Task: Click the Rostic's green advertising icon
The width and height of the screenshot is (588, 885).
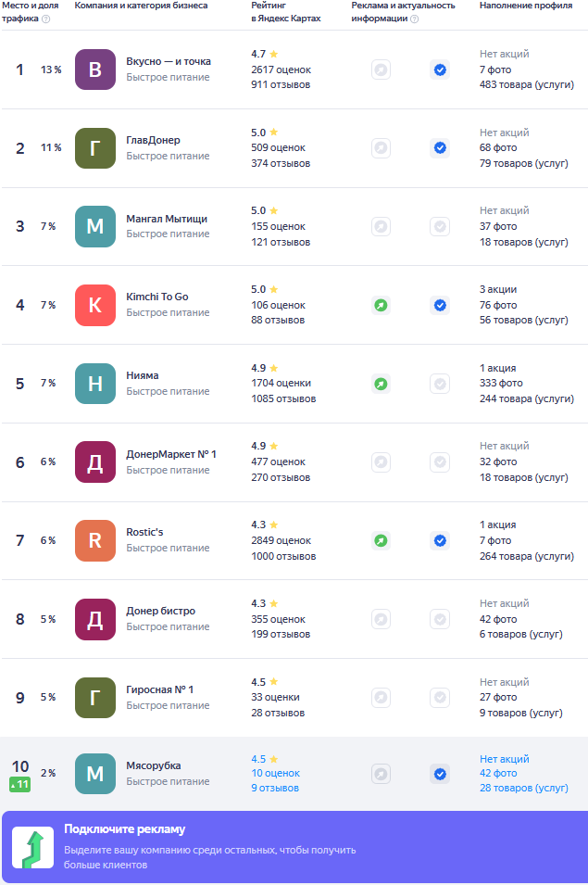Action: click(x=381, y=540)
